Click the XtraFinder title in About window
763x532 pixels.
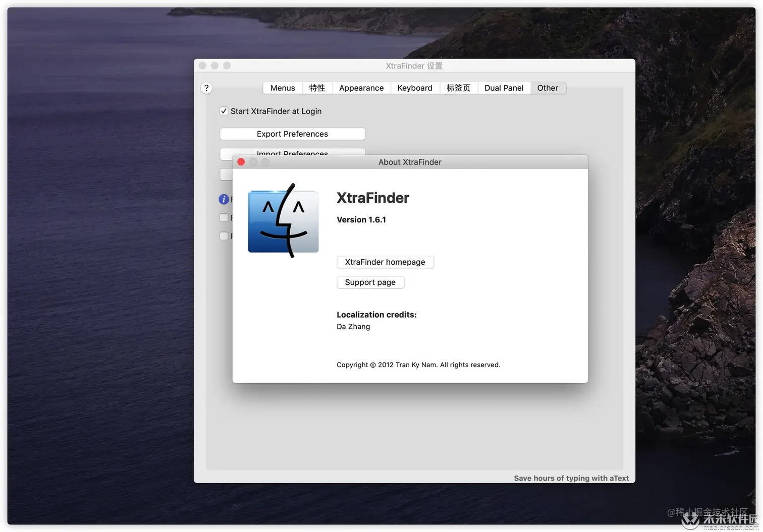373,198
